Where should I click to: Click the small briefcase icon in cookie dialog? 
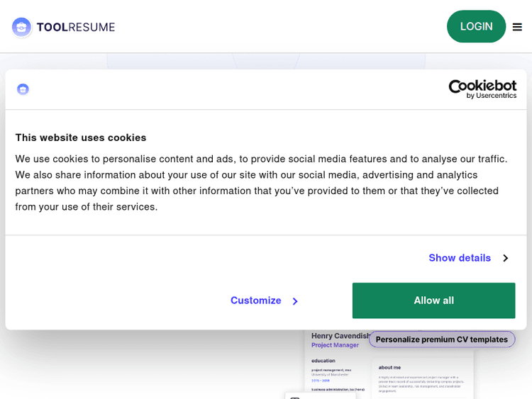(x=23, y=89)
